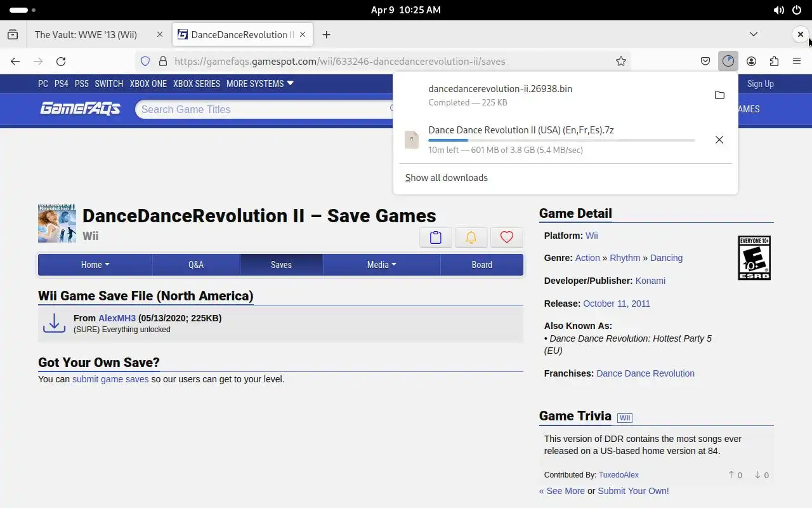Viewport: 812px width, 508px height.
Task: Open a new browser tab
Action: [x=326, y=35]
